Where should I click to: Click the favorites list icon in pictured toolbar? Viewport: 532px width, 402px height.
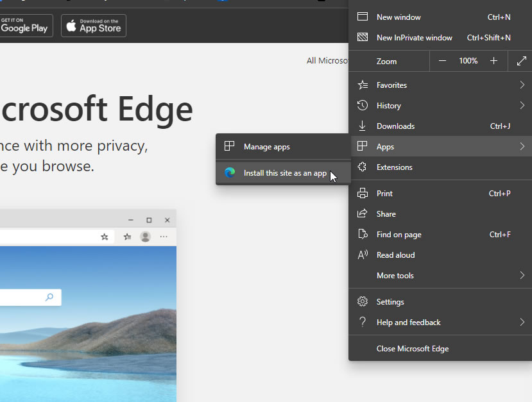pyautogui.click(x=127, y=237)
